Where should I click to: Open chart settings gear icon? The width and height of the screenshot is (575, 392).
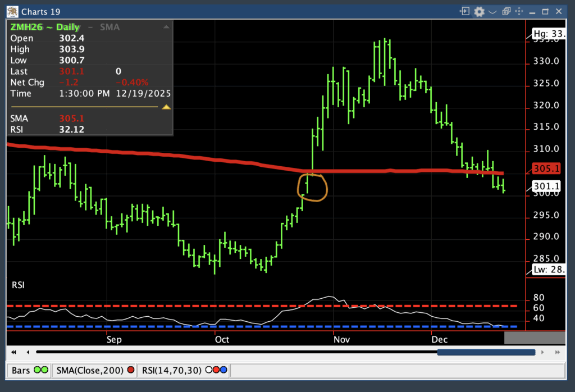click(479, 11)
